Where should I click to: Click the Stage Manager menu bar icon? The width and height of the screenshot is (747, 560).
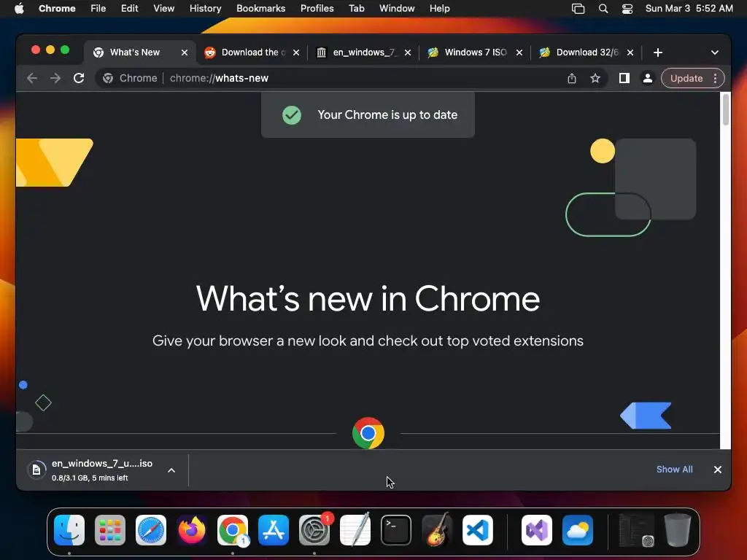(578, 9)
